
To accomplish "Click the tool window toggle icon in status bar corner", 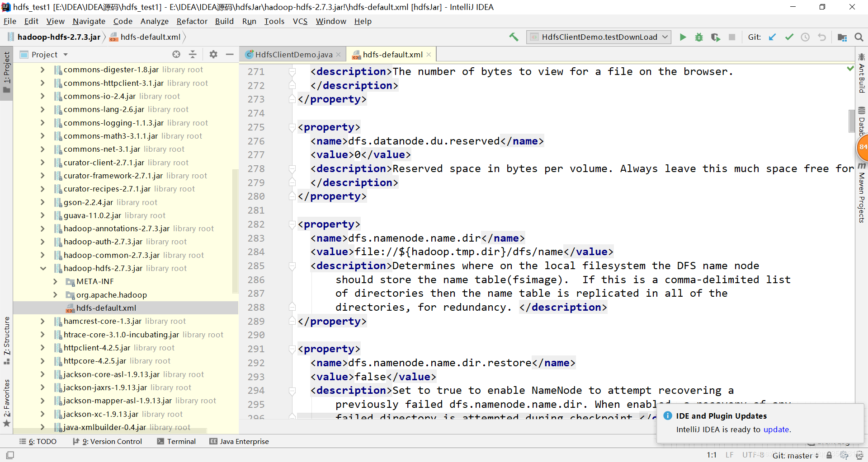I will click(x=10, y=455).
